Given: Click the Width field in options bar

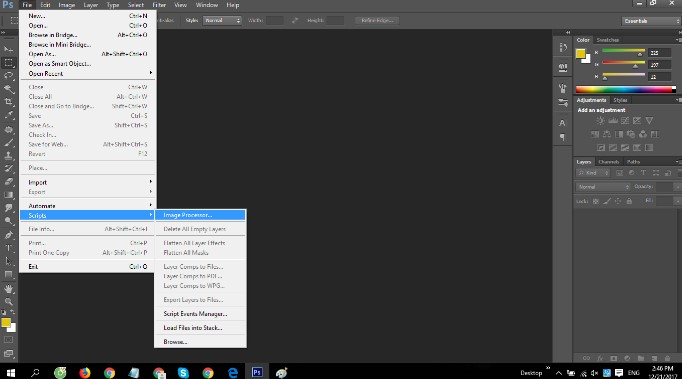Looking at the screenshot, I should click(x=275, y=20).
